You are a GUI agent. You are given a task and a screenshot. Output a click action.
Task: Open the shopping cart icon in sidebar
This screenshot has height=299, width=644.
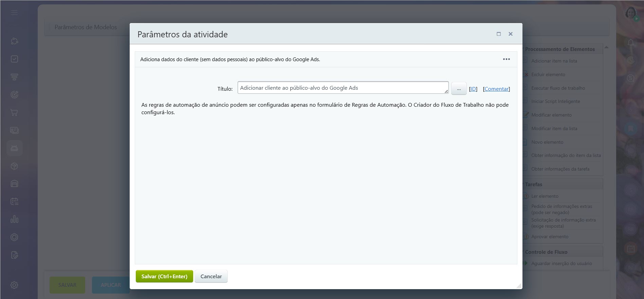coord(14,112)
